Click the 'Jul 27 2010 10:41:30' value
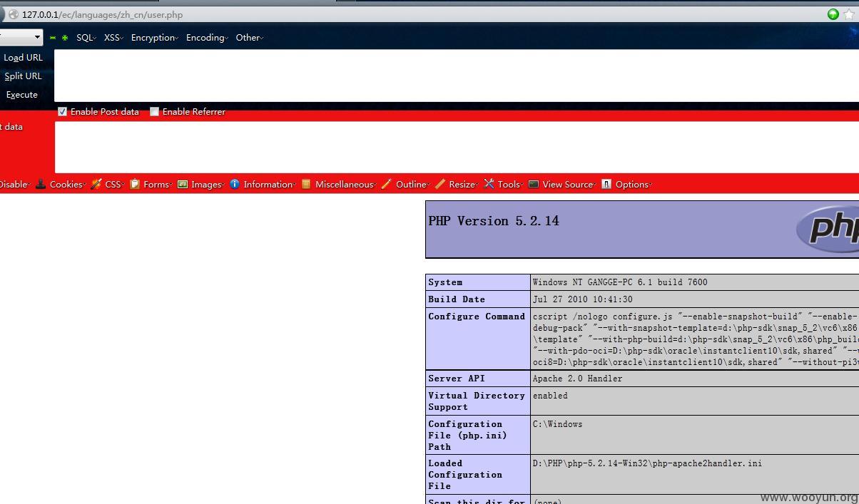Screen dimensions: 859x504 click(582, 299)
